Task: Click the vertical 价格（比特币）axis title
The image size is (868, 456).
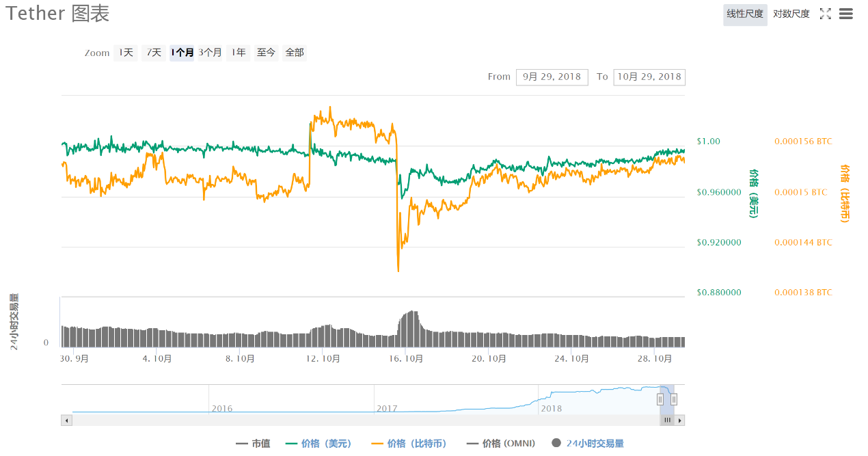Action: 845,193
